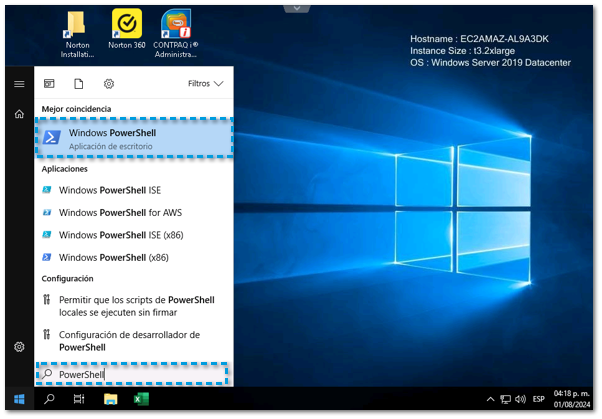Image resolution: width=602 pixels, height=419 pixels.
Task: Filter results by documents icon
Action: coord(79,84)
